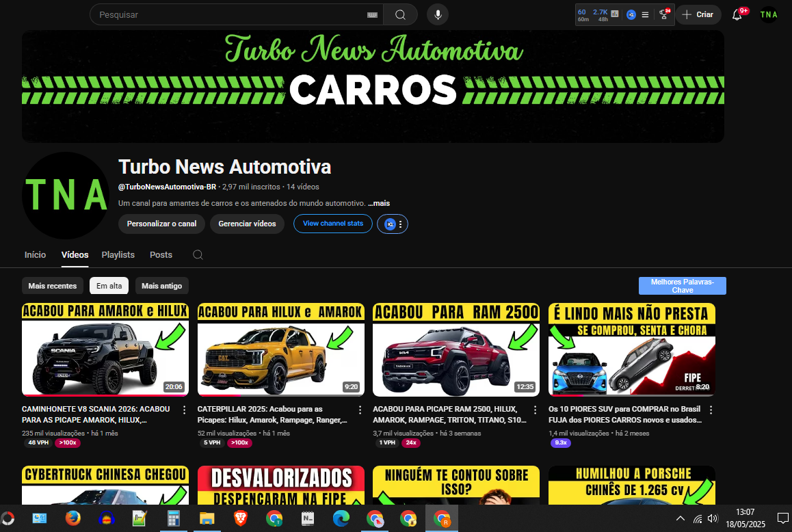This screenshot has height=532, width=792.
Task: Click title CATERPILLAR 2025: Acabou para as Picapes
Action: 272,414
